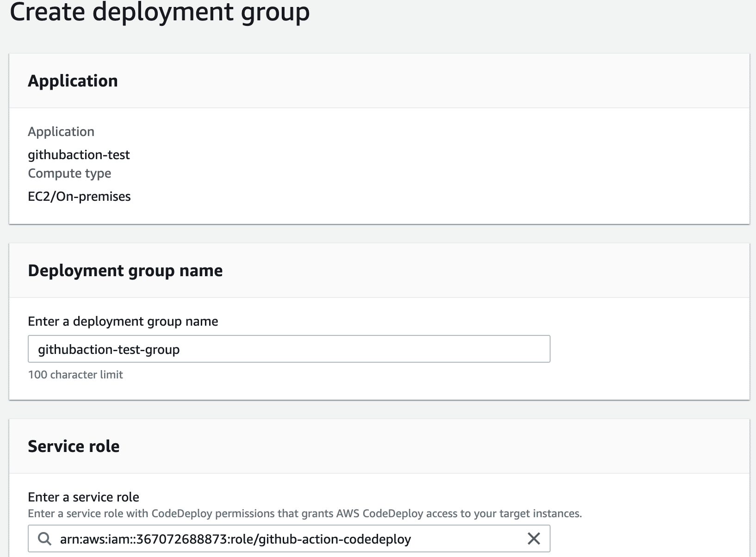Click the 100 character limit hint text
This screenshot has height=557, width=756.
click(75, 375)
